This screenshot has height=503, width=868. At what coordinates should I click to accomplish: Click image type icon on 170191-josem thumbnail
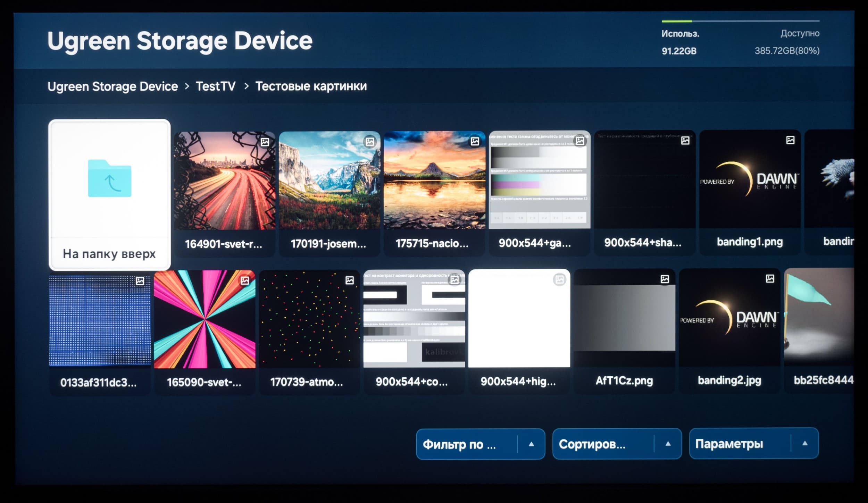tap(370, 142)
